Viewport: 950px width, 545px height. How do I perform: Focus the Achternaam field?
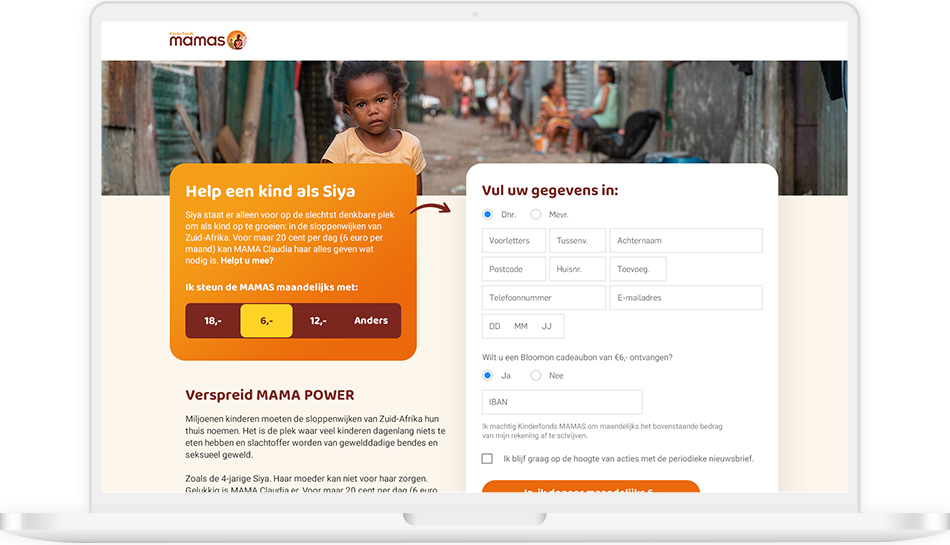point(686,240)
